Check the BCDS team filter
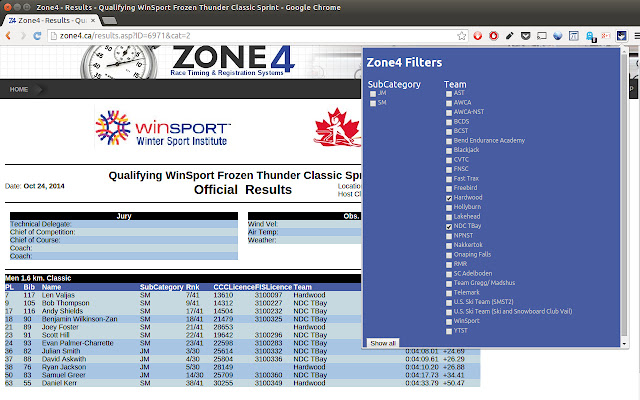 [449, 122]
